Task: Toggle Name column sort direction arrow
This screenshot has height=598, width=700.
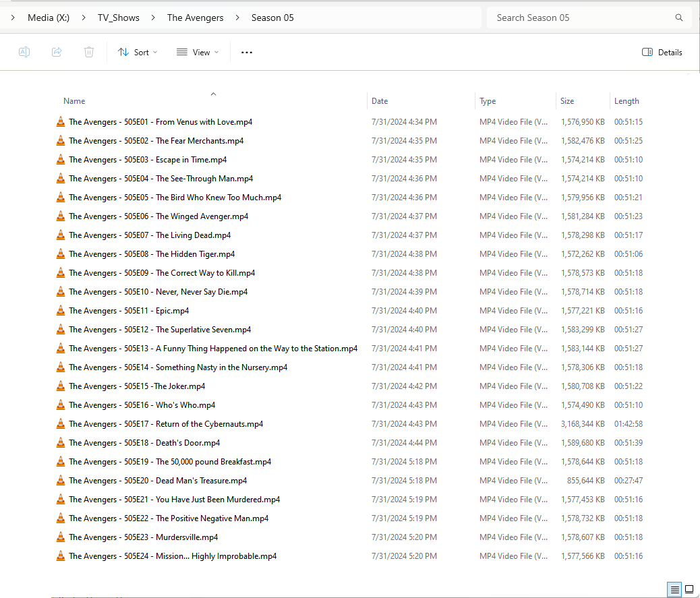Action: pos(213,94)
